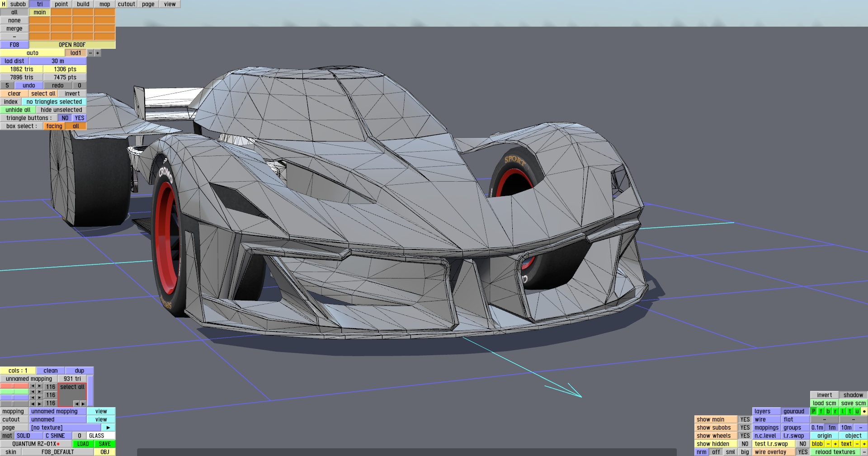Edit the GLASS material name field

[101, 436]
